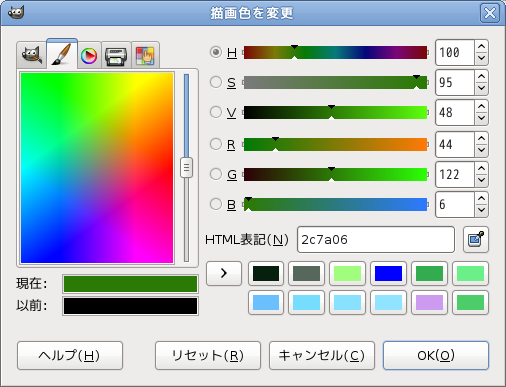Add current color to history arrow button

point(224,273)
